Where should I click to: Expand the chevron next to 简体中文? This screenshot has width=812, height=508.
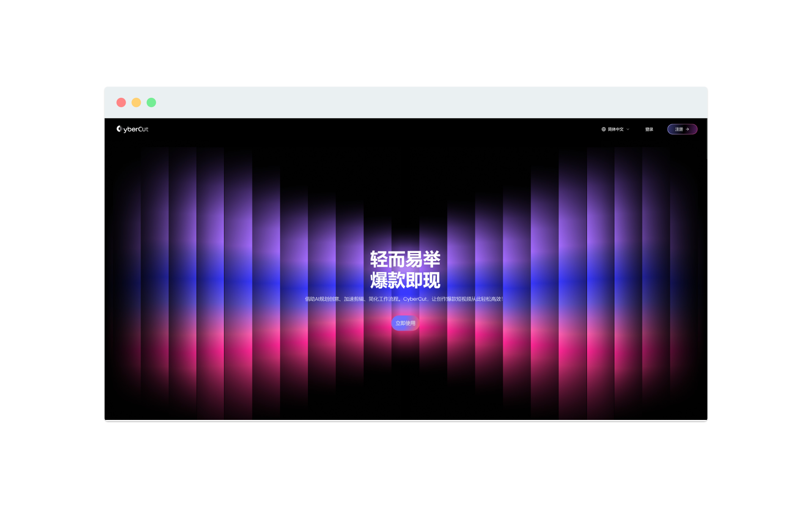(x=628, y=129)
